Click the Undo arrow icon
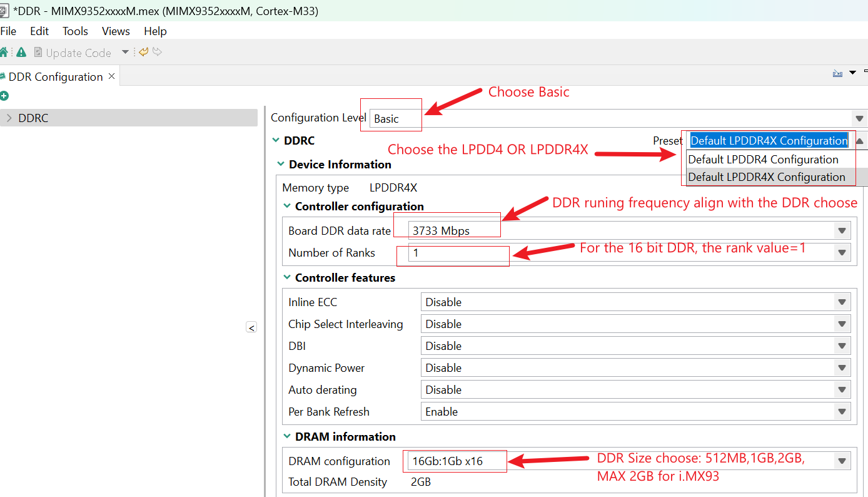The width and height of the screenshot is (868, 497). coord(143,52)
